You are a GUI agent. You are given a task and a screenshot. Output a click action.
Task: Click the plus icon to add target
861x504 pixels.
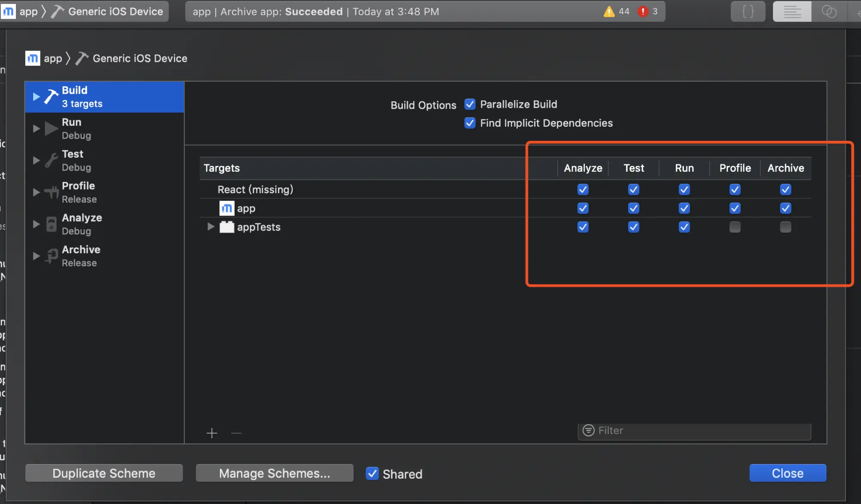pyautogui.click(x=212, y=433)
